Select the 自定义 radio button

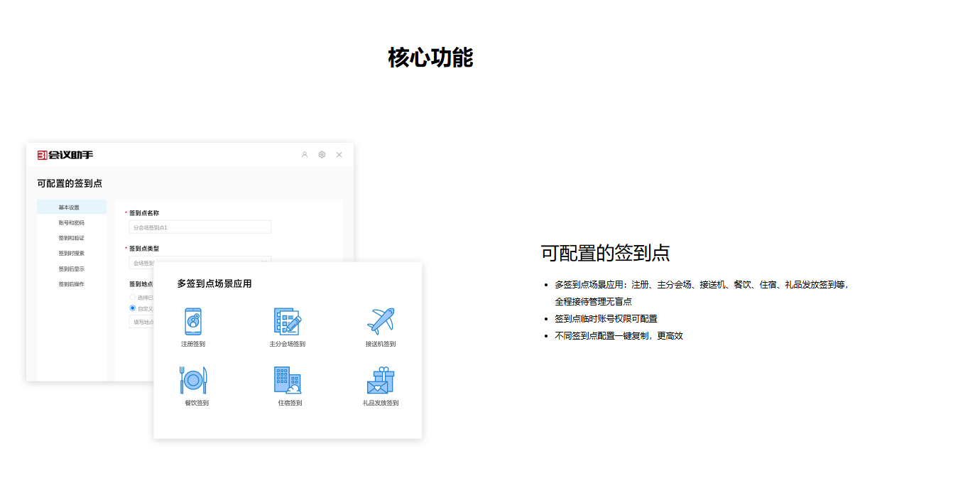tap(132, 308)
